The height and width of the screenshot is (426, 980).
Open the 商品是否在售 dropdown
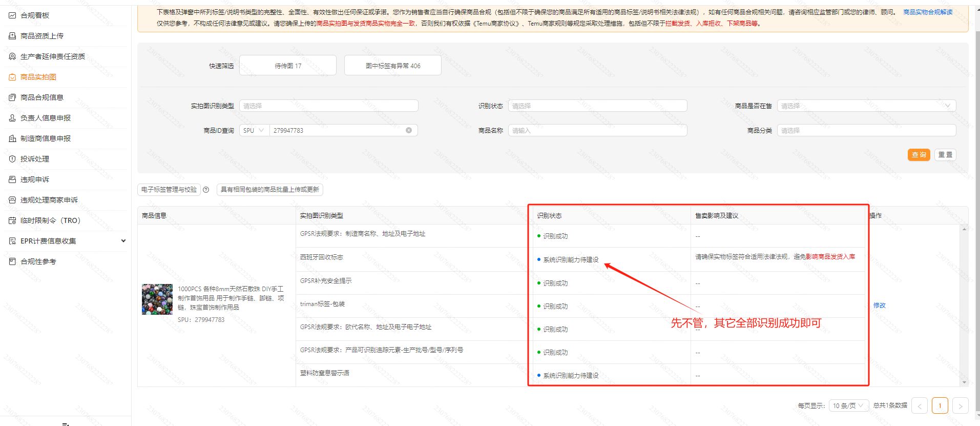866,106
